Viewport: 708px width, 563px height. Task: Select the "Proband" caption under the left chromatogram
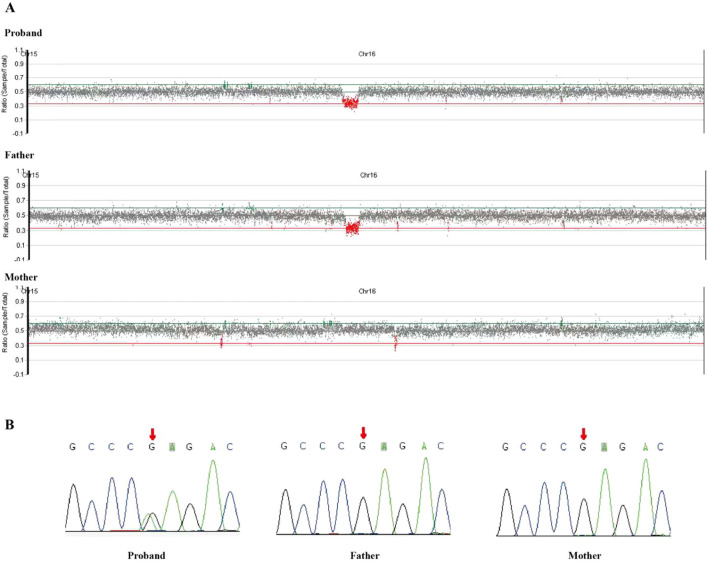click(x=146, y=555)
